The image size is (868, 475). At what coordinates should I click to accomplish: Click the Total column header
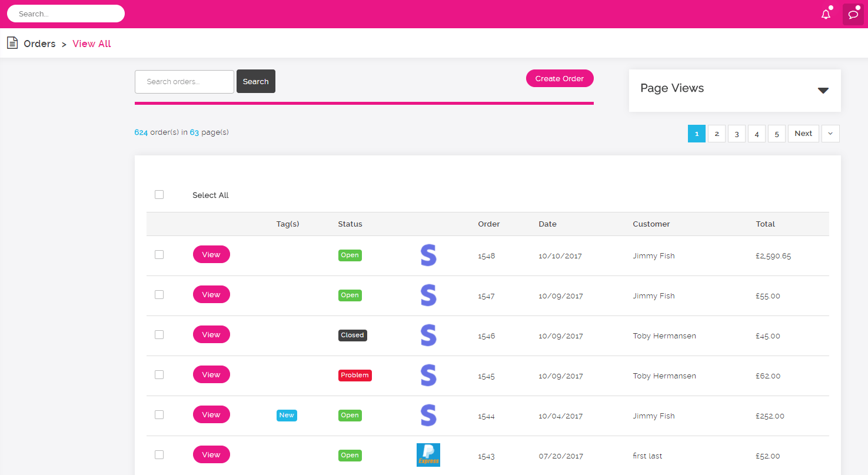click(766, 224)
